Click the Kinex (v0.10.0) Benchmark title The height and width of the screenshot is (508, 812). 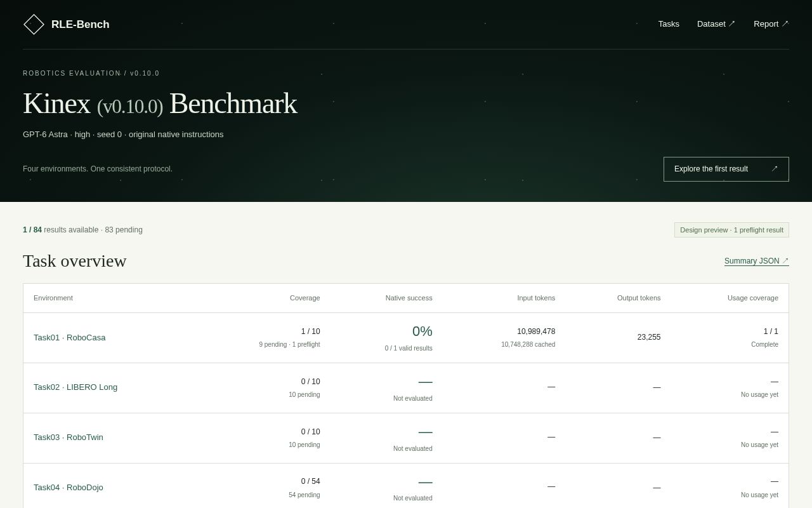point(160,104)
